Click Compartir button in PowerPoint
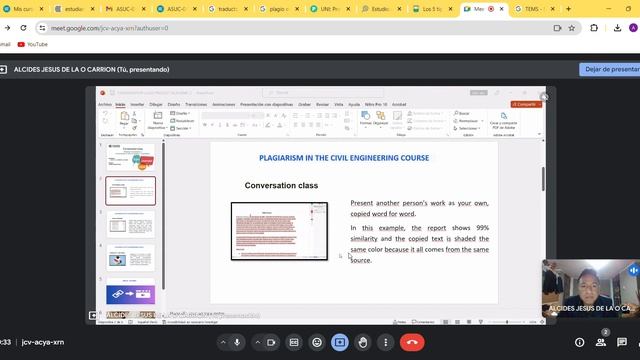Image resolution: width=640 pixels, height=360 pixels. coord(526,104)
